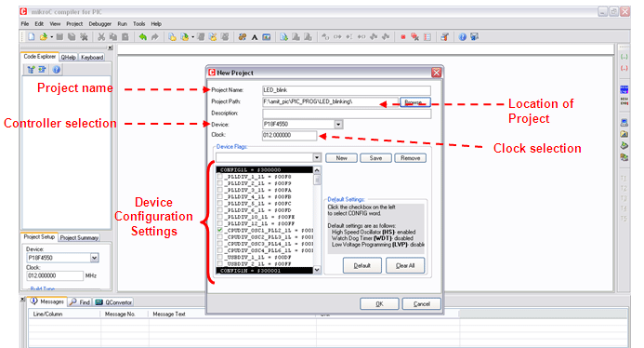Click the first {..} comment icon on right sidebar
Viewport: 644px width, 348px height.
click(x=624, y=57)
